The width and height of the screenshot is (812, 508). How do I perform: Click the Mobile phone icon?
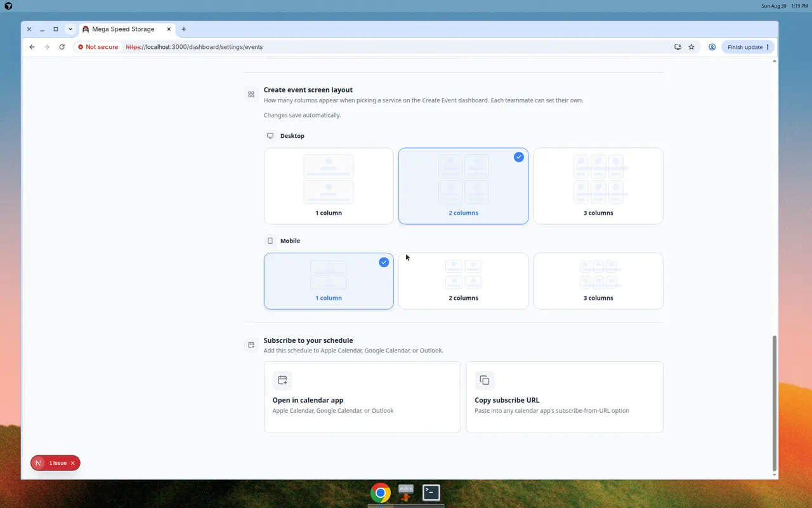click(x=270, y=241)
